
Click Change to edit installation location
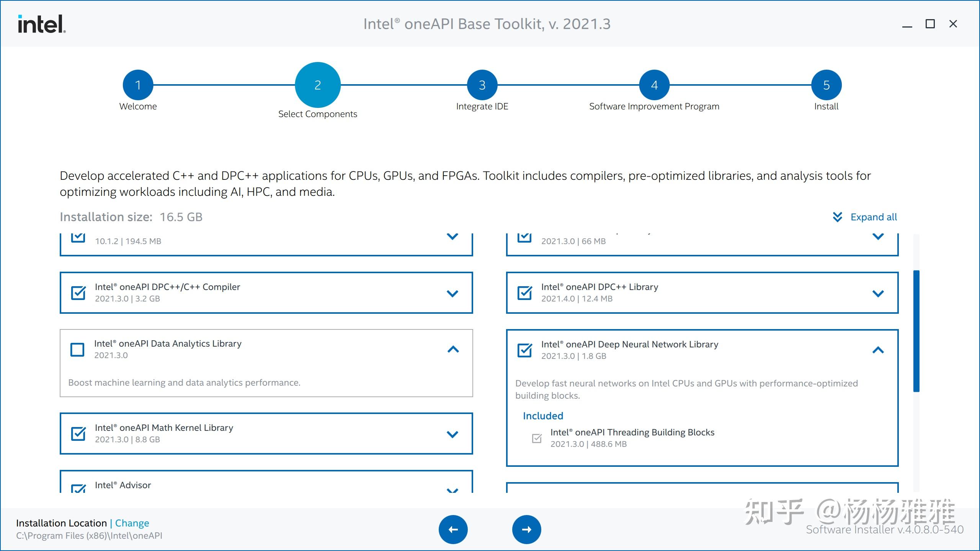point(132,523)
